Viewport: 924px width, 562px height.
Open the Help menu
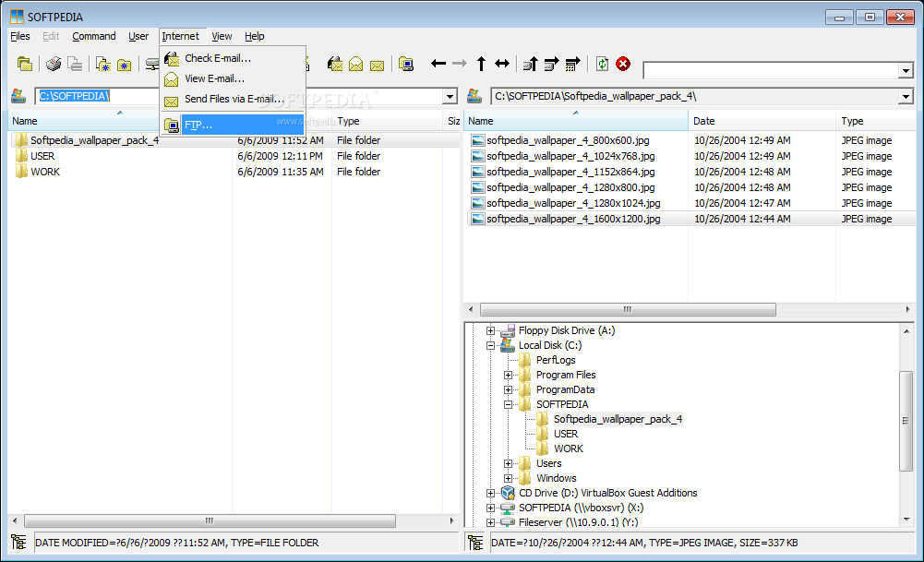(x=255, y=36)
